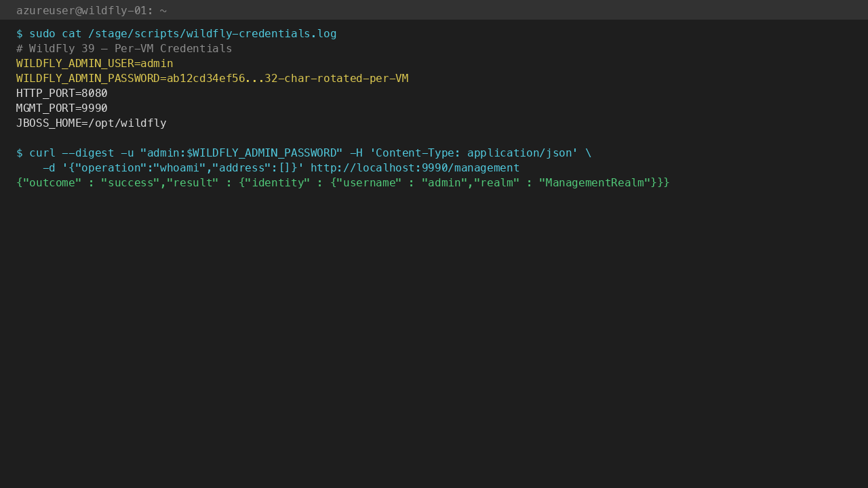Screen dimensions: 868x488
Task: Click the sudo cat wildfly-credentials.log command line
Action: pos(176,34)
